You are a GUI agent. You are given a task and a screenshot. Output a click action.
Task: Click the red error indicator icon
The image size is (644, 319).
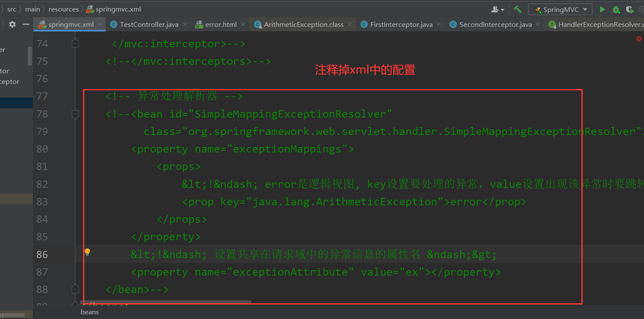639,39
